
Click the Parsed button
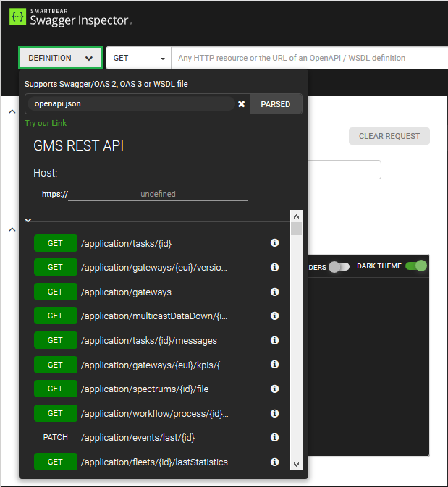tap(275, 104)
